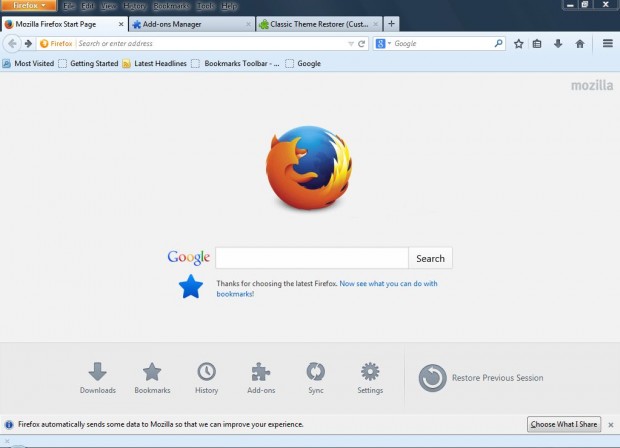
Task: Open the search engine selector dropdown
Action: pyautogui.click(x=383, y=43)
